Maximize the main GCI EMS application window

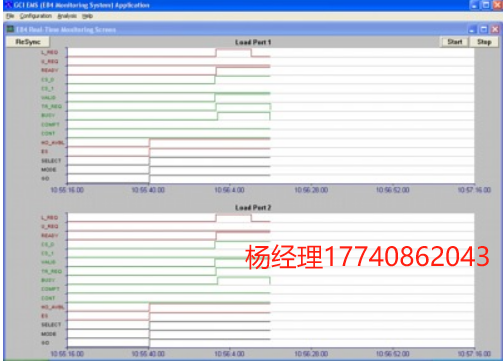click(486, 5)
